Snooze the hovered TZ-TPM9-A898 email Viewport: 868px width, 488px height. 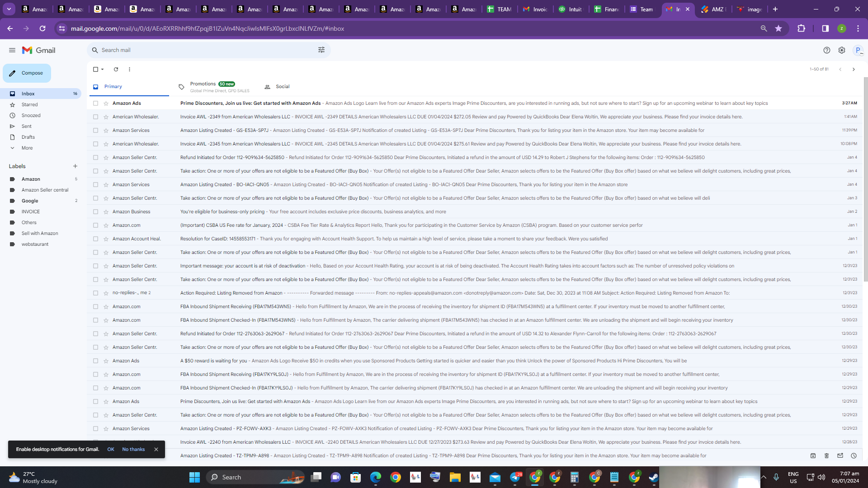click(x=854, y=455)
